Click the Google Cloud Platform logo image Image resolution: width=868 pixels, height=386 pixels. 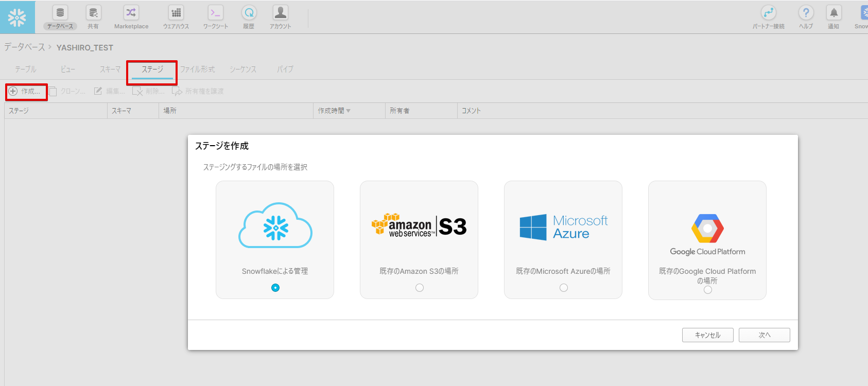[x=707, y=235]
